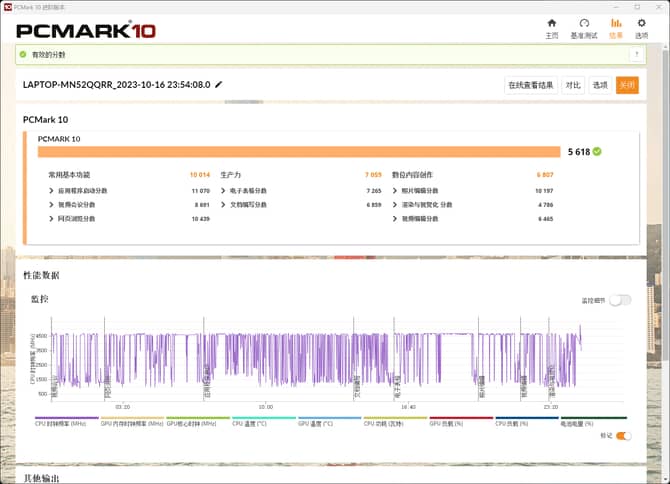The image size is (670, 484).
Task: Click the app icon in the title bar
Action: click(7, 6)
